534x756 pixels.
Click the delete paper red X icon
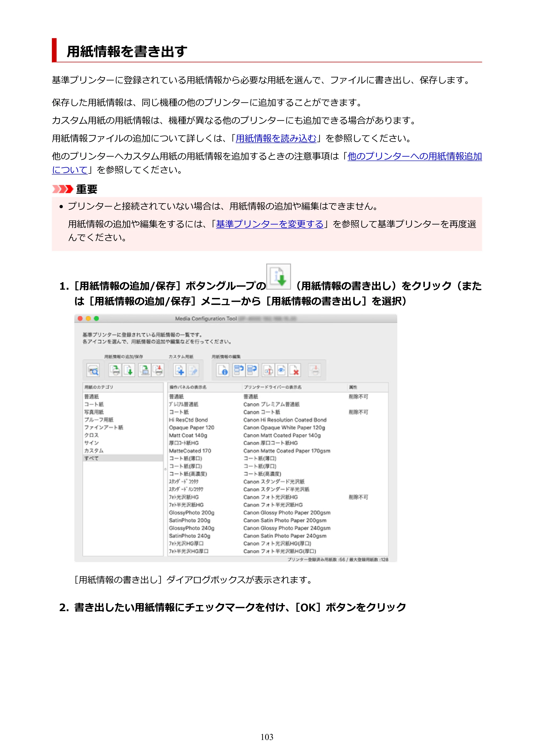coord(295,370)
